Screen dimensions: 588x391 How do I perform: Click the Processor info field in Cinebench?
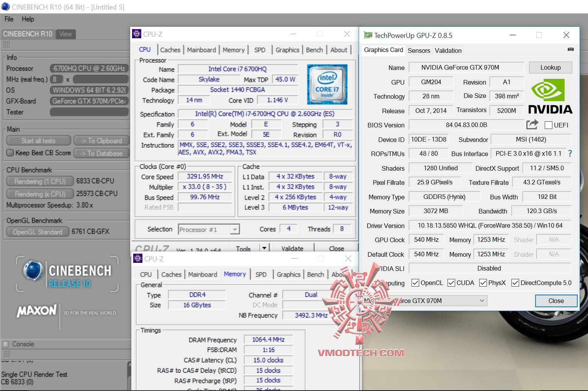(x=89, y=68)
